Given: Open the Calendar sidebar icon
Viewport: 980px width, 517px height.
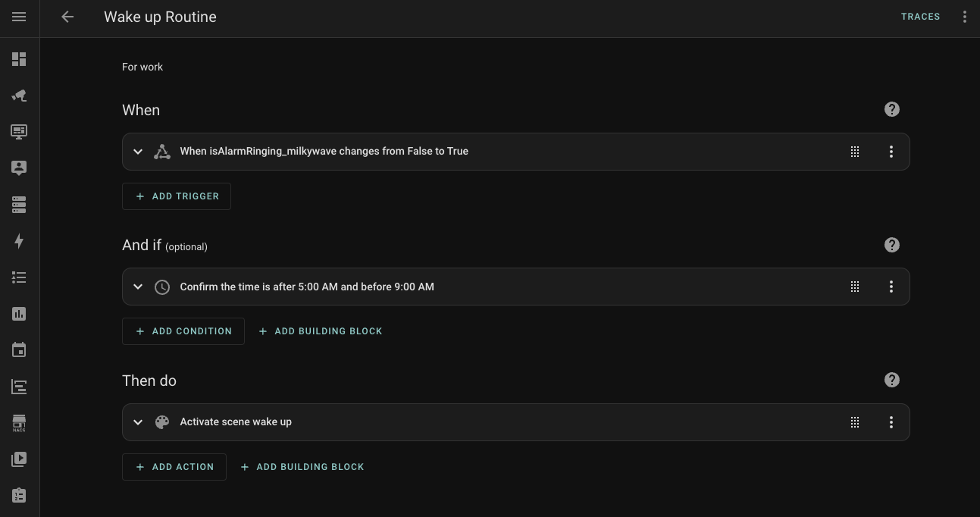Looking at the screenshot, I should coord(19,349).
